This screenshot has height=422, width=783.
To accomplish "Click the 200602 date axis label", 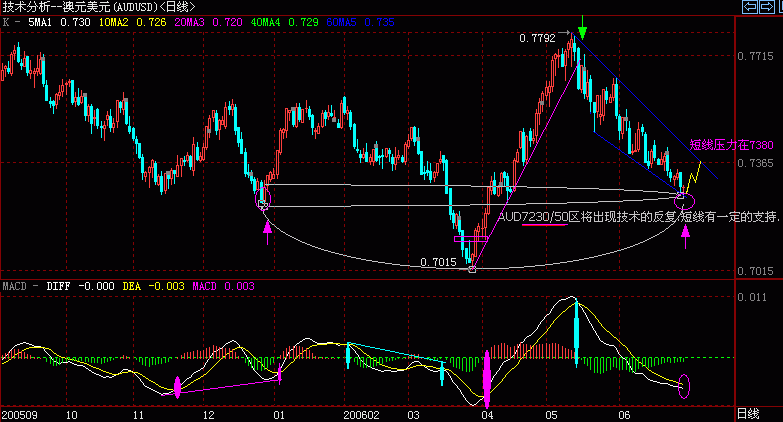I will click(x=361, y=415).
